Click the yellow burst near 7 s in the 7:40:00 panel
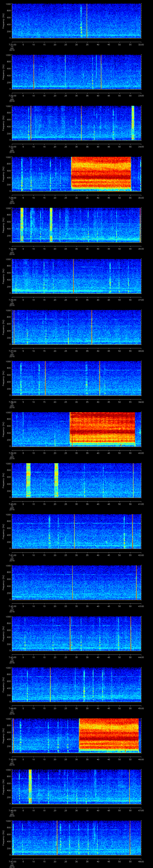Viewport: 153px width, 868px height. click(28, 481)
